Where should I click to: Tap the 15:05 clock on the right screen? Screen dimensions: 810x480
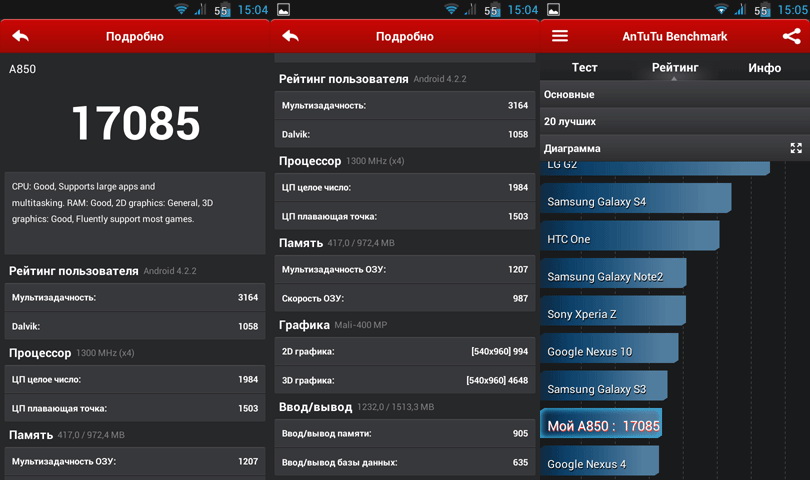pyautogui.click(x=793, y=10)
